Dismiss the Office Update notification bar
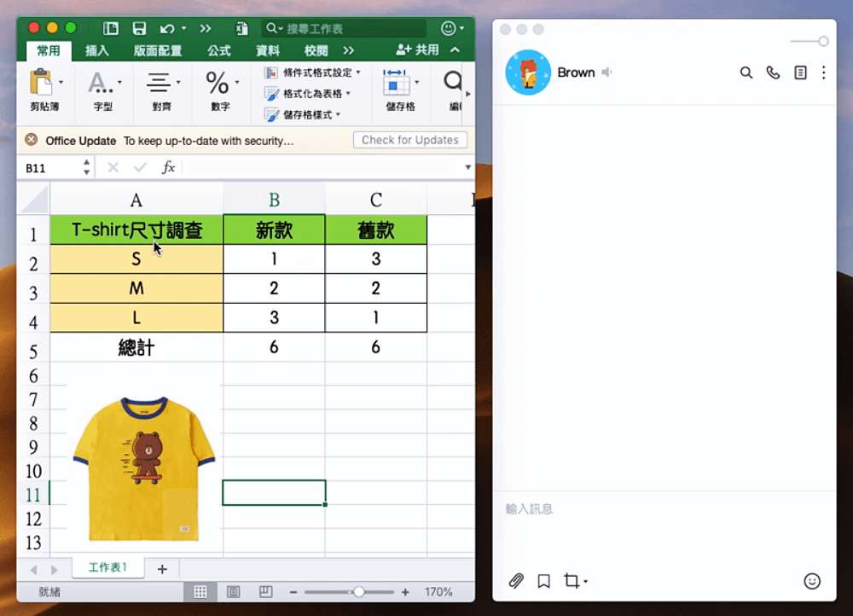This screenshot has width=853, height=616. (32, 140)
